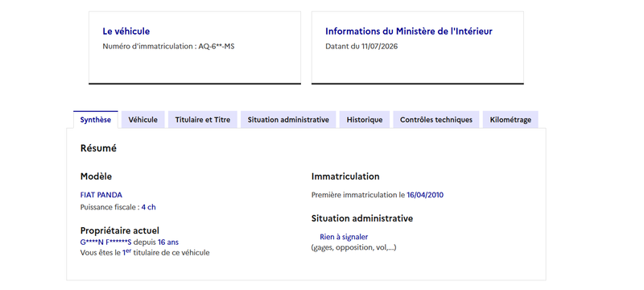The image size is (644, 290).
Task: Select the Historique tab
Action: pyautogui.click(x=365, y=119)
